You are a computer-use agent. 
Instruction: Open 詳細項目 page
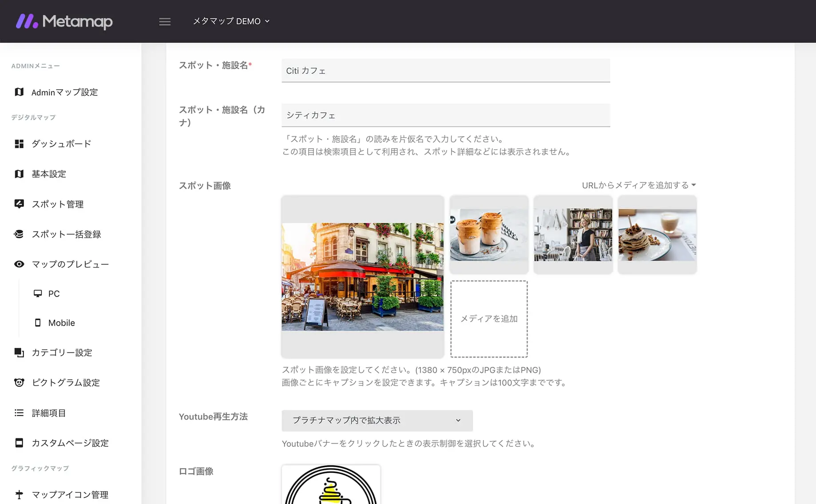click(x=49, y=413)
